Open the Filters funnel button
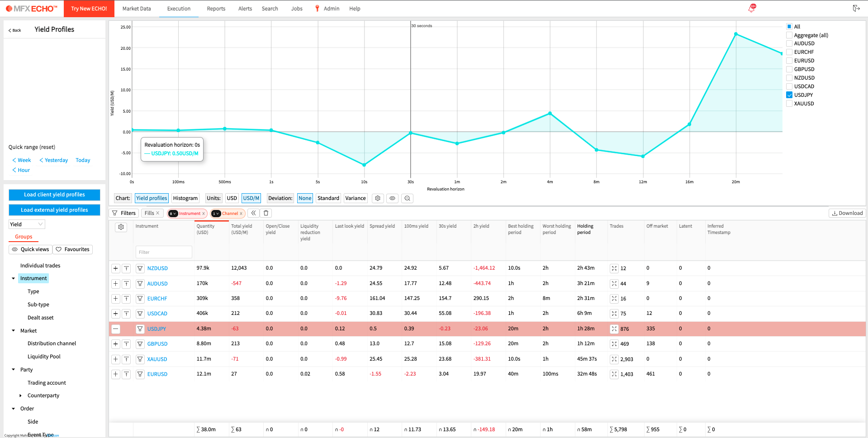The image size is (868, 438). [124, 213]
